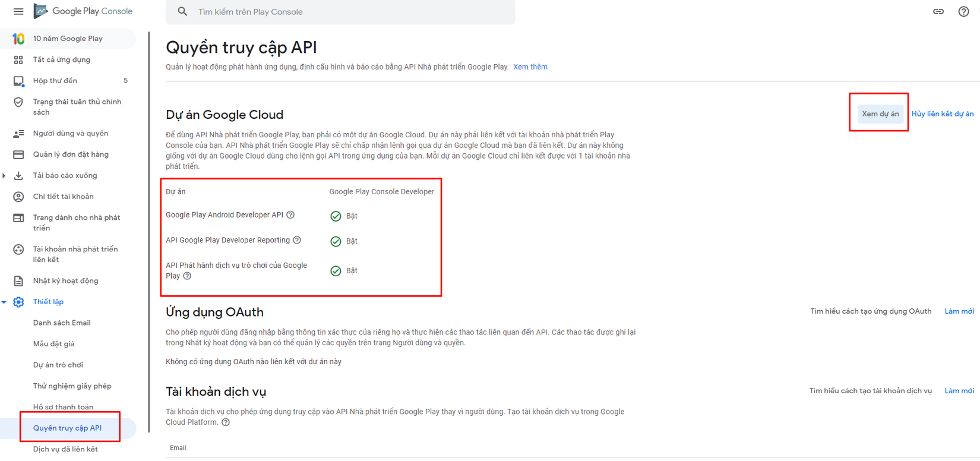Click the Google Play Console logo
980x461 pixels.
[83, 11]
